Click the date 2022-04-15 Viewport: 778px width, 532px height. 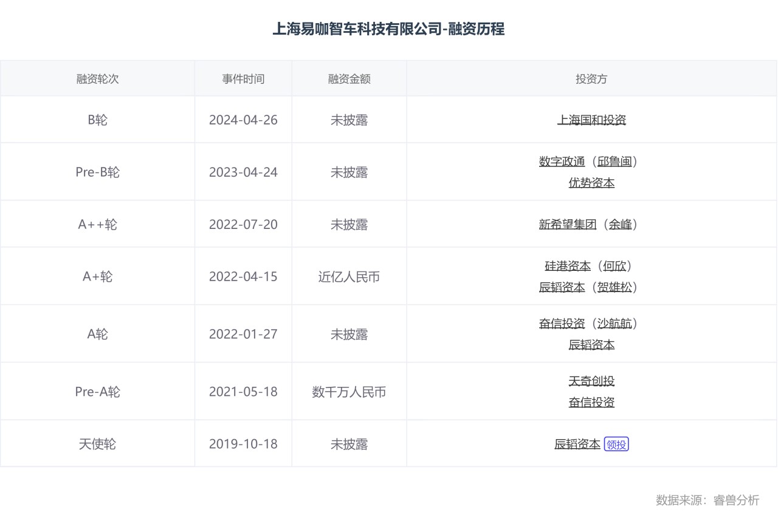243,276
